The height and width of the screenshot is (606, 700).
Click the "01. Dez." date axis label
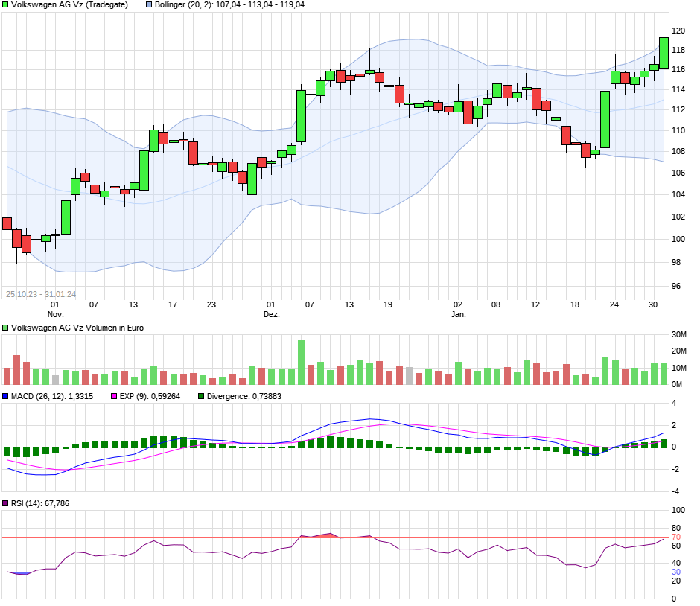(x=271, y=309)
